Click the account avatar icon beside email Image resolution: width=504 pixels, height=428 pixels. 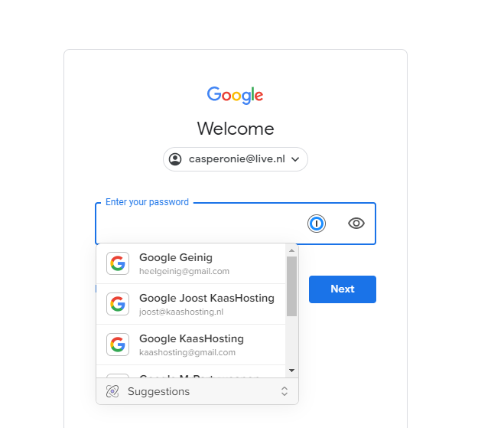(175, 159)
